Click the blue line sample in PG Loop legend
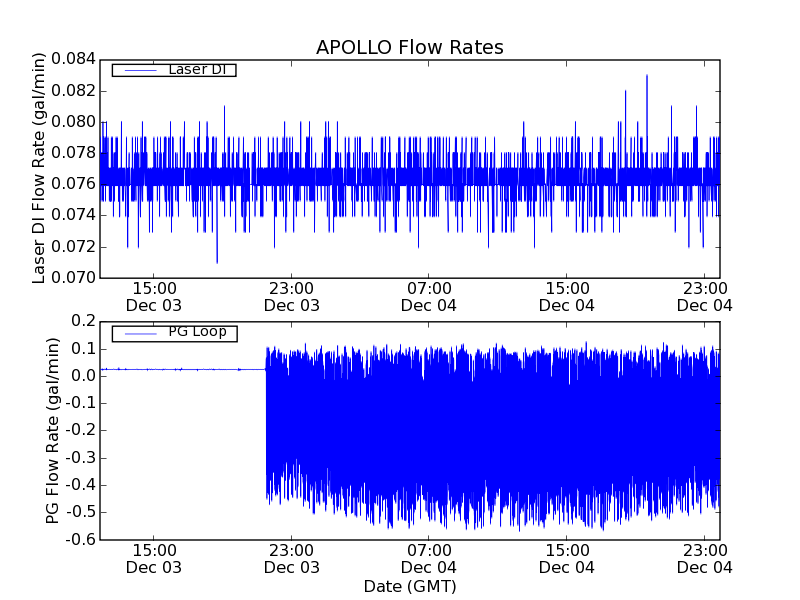Screen dimensions: 800x600 click(141, 334)
